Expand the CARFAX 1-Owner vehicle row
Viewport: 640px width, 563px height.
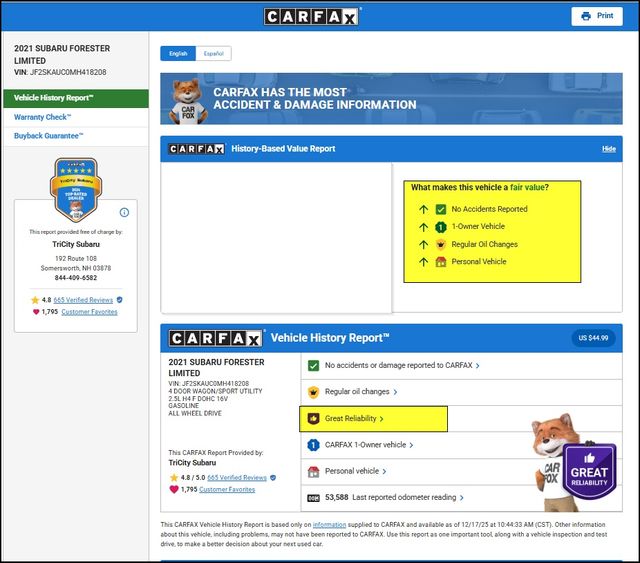(x=411, y=445)
